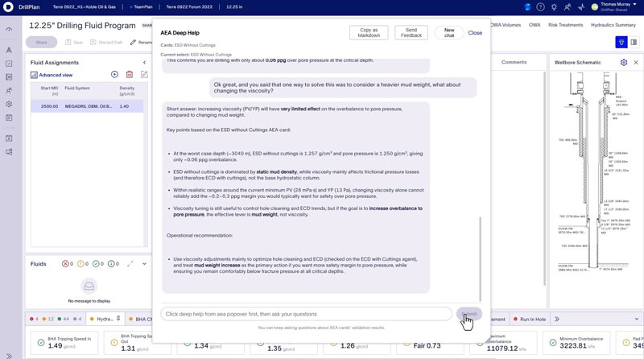Close the Wellbore Schematic panel

[636, 63]
